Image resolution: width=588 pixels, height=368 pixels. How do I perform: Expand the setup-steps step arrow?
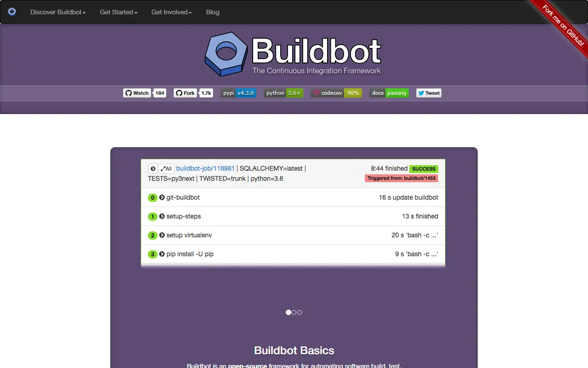coord(162,216)
